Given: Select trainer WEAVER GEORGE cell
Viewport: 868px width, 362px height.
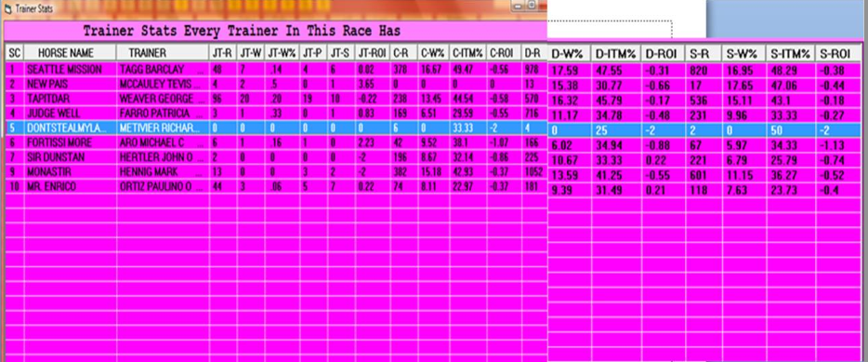Looking at the screenshot, I should 163,99.
